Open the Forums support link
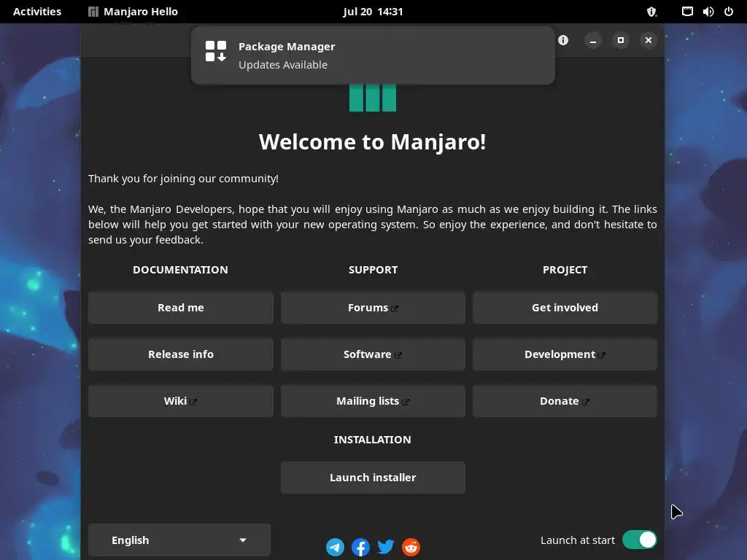Screen dimensions: 747x560 click(x=373, y=308)
